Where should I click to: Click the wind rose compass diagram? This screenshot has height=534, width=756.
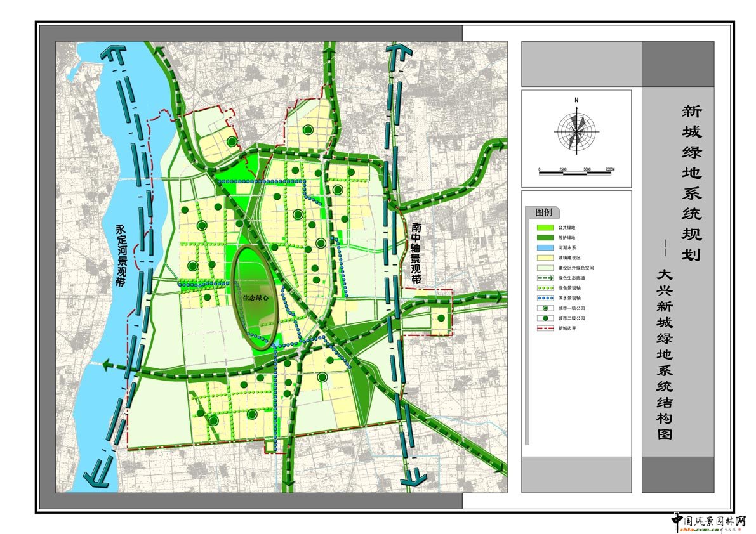[x=576, y=131]
